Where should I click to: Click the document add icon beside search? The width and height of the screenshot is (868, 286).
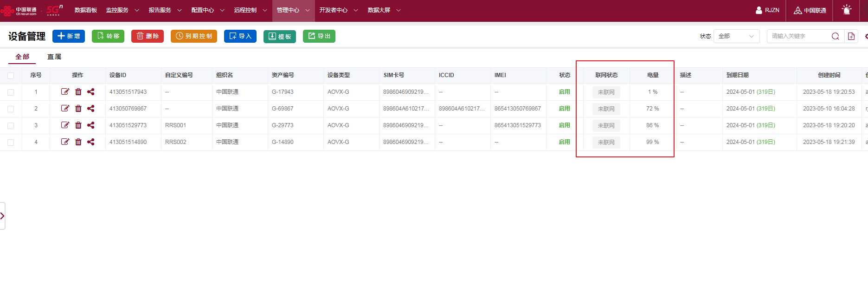coord(851,36)
